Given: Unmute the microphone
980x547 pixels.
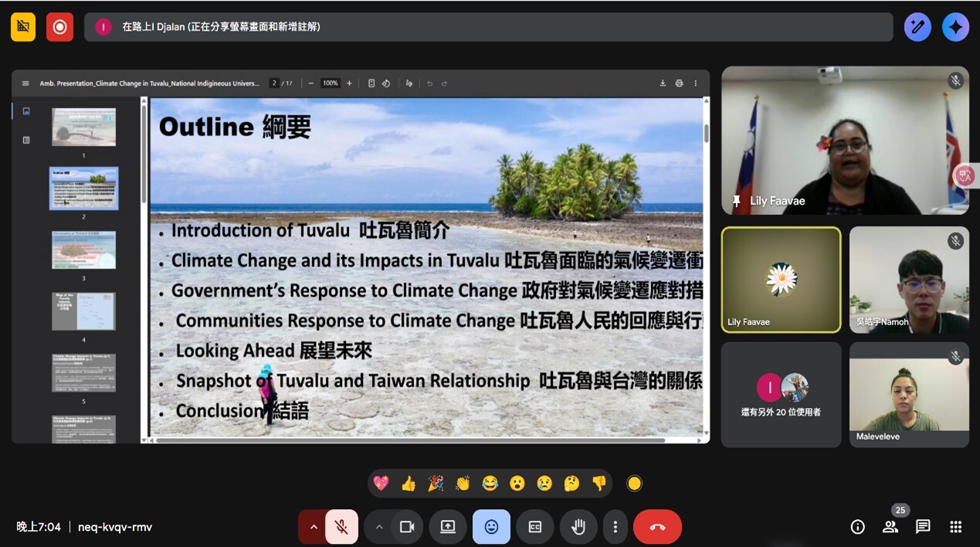Looking at the screenshot, I should (341, 526).
